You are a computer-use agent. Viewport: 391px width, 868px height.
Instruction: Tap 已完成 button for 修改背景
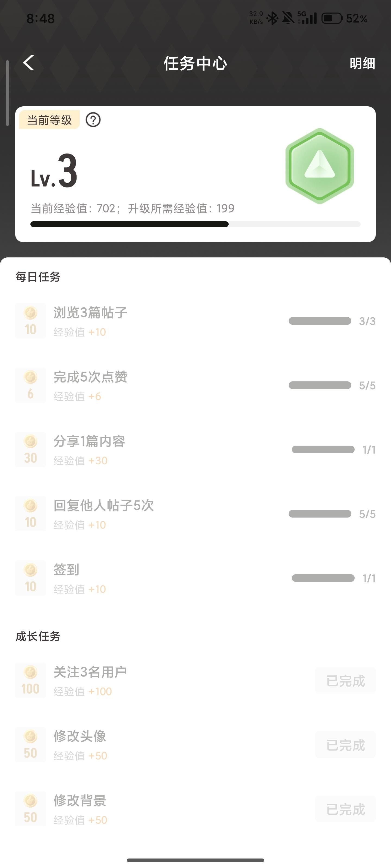click(x=345, y=809)
